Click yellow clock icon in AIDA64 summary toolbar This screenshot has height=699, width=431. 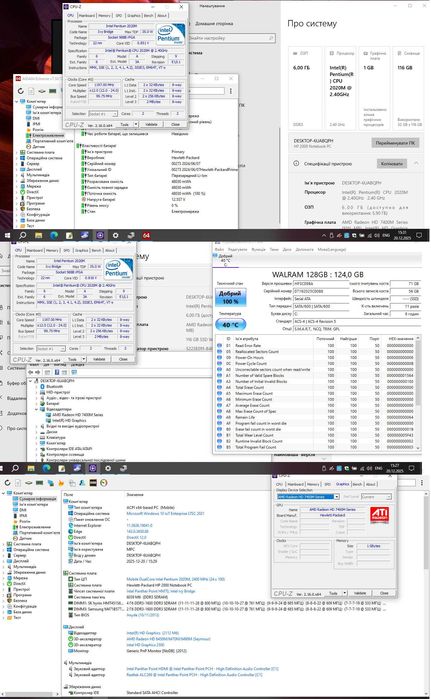(104, 483)
